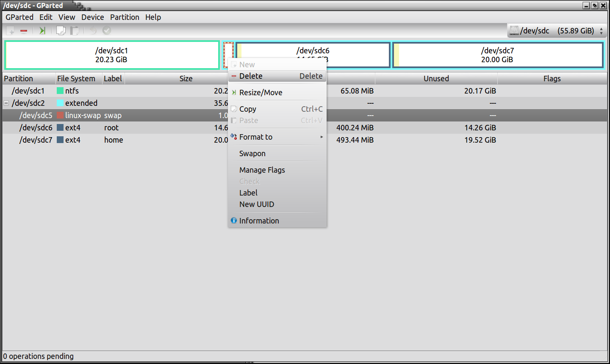The image size is (610, 364).
Task: Select Manage Flags from context menu
Action: point(262,170)
